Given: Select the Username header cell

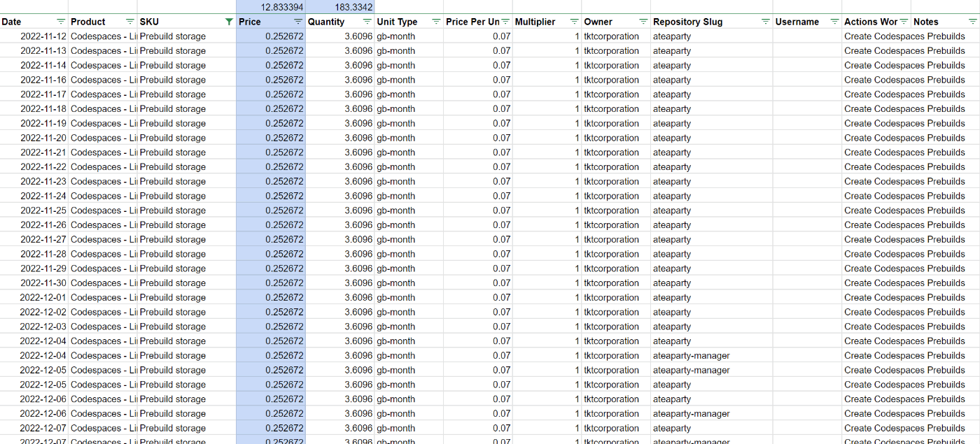Looking at the screenshot, I should pyautogui.click(x=808, y=22).
